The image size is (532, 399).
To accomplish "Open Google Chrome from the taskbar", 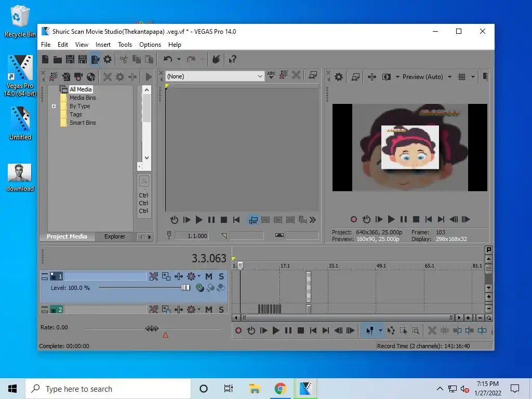I will click(280, 389).
